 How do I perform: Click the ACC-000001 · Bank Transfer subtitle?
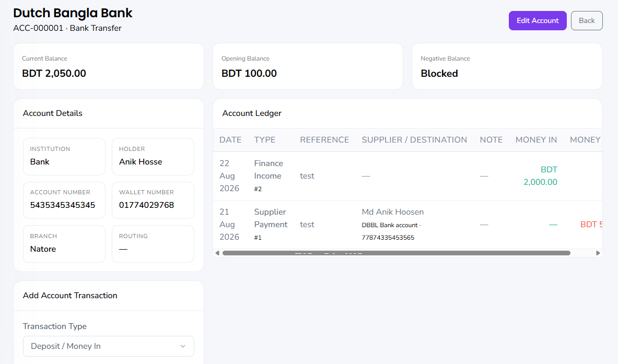[67, 28]
